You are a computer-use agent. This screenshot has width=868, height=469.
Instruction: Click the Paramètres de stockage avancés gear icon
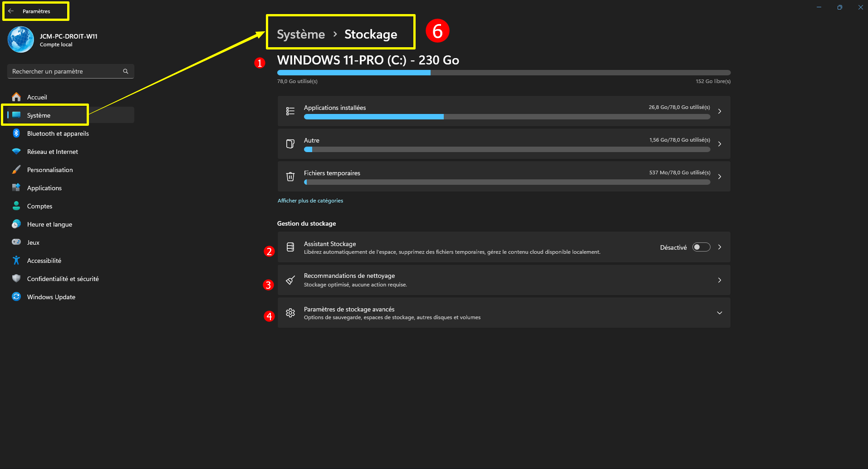[290, 313]
